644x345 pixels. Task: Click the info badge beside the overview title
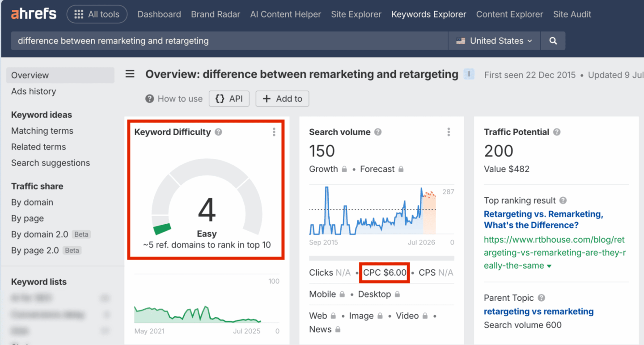coord(469,74)
